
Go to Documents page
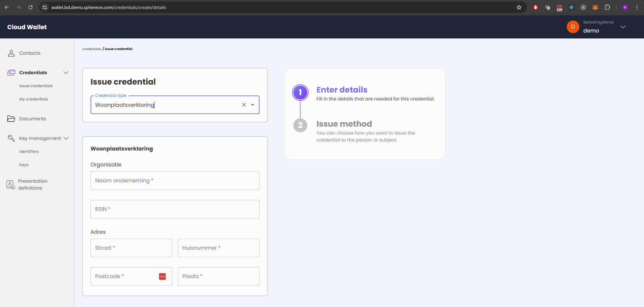(32, 119)
